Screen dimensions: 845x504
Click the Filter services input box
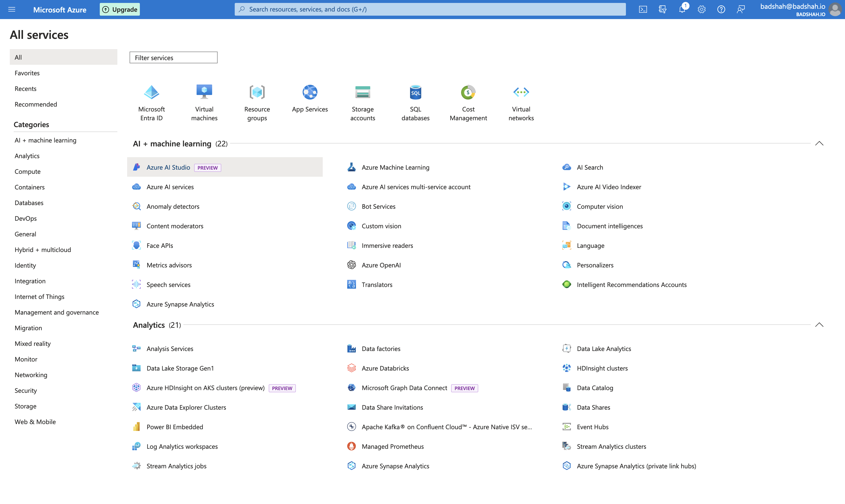[x=173, y=57]
